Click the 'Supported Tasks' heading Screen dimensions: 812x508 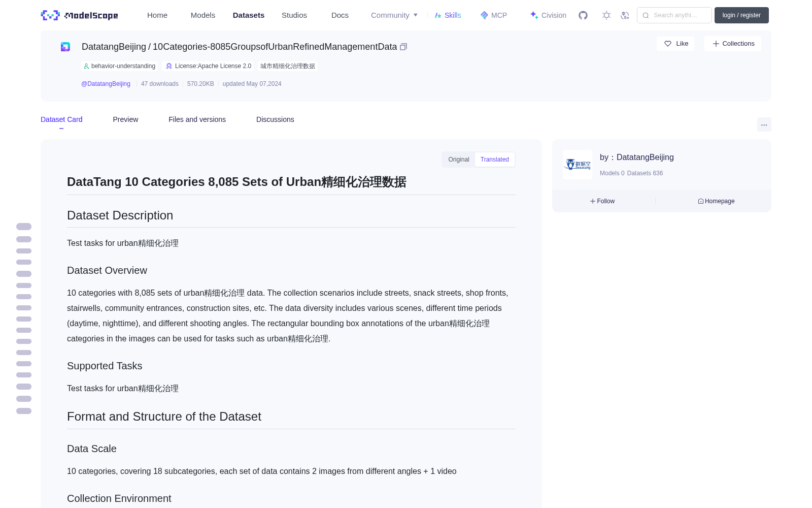(x=105, y=366)
